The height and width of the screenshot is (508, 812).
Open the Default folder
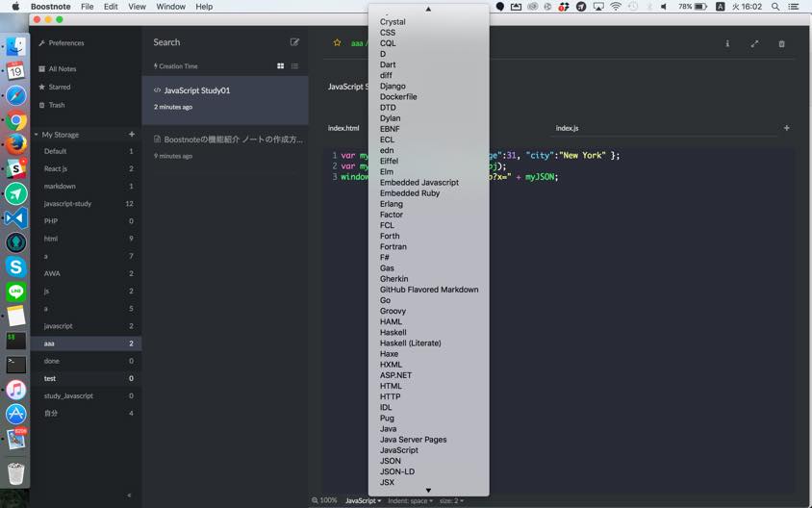tap(86, 151)
